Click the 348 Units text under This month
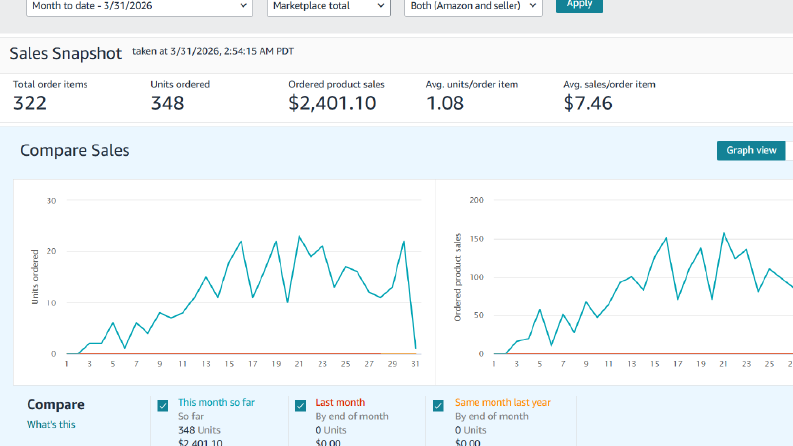Image resolution: width=793 pixels, height=446 pixels. [x=199, y=430]
